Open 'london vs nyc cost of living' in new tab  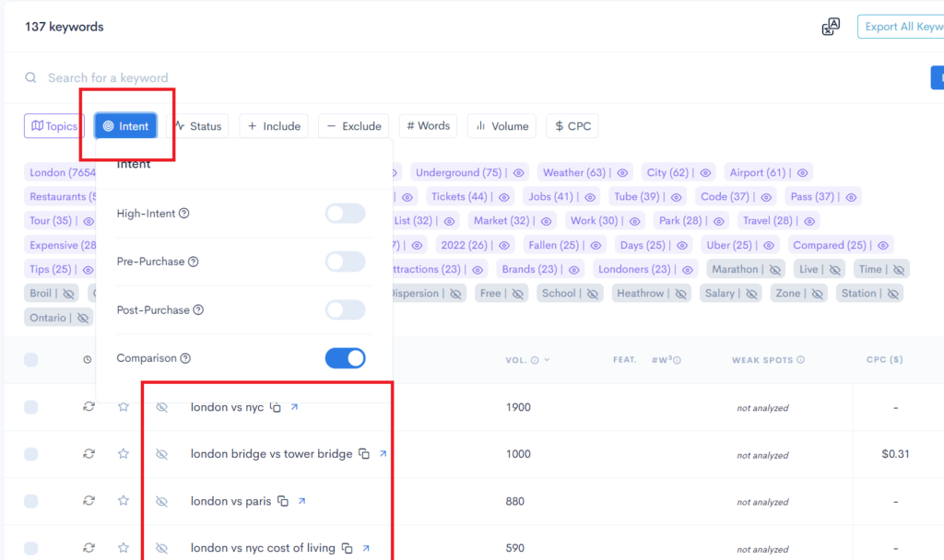point(367,547)
